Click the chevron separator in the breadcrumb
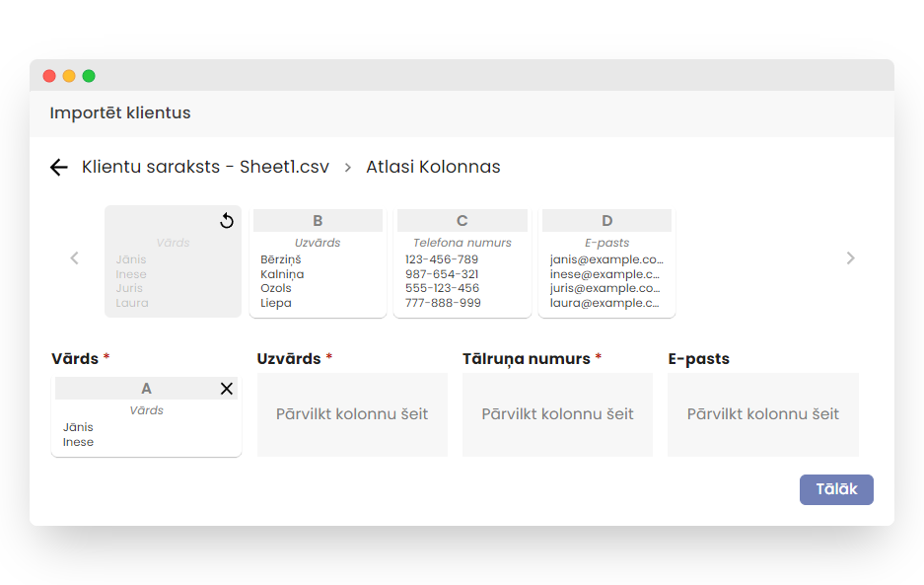 point(346,168)
